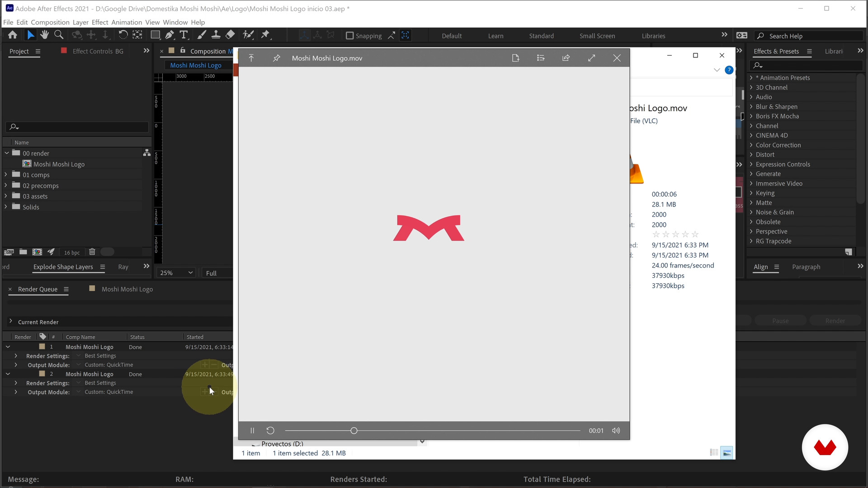The width and height of the screenshot is (868, 488).
Task: Pin the Moshi Moshi Logo.mov preview window
Action: [277, 58]
